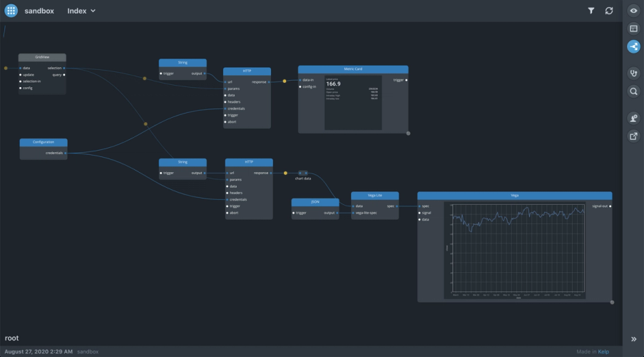Image resolution: width=644 pixels, height=357 pixels.
Task: Click the sandbox title in the header
Action: coord(39,11)
